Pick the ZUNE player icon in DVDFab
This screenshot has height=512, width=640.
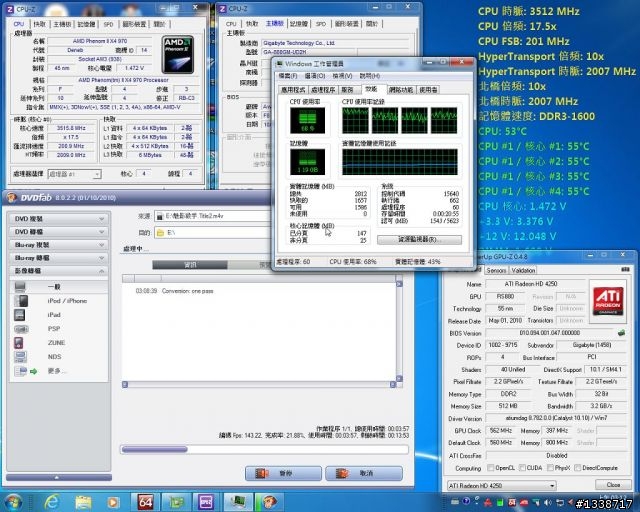coord(18,343)
